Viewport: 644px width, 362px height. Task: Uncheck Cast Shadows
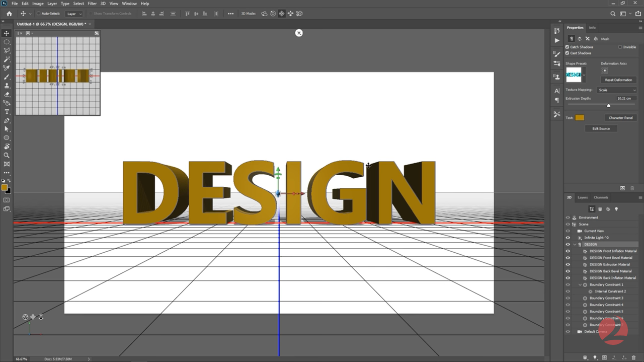[x=568, y=53]
